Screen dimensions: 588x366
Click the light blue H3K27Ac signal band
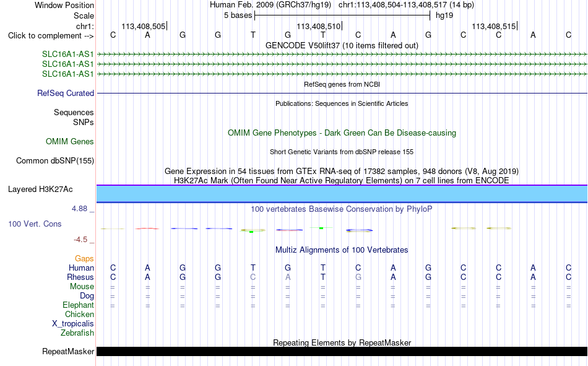tap(342, 194)
